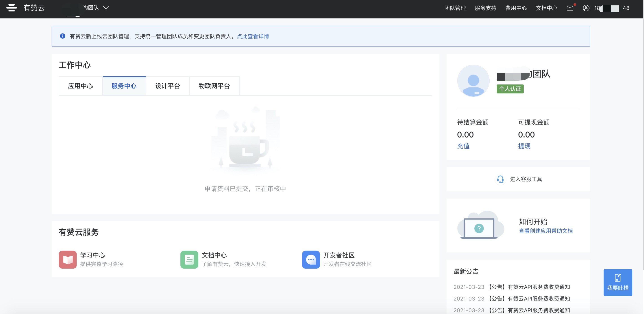Click the 可提现金额 0.00 value
The width and height of the screenshot is (644, 314).
tap(526, 135)
